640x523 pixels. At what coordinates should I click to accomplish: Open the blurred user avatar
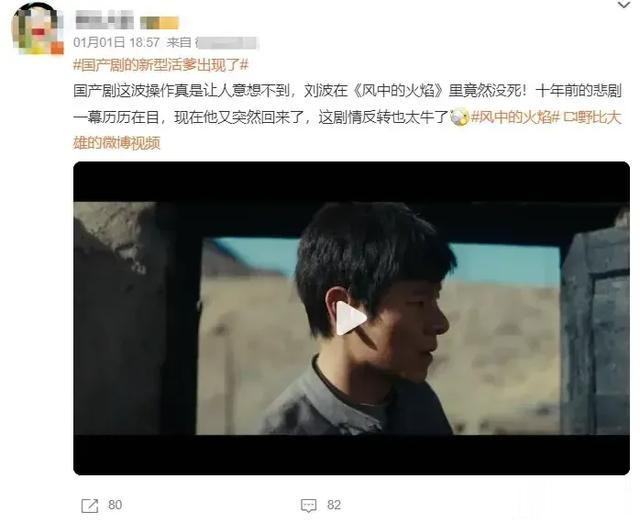[38, 29]
